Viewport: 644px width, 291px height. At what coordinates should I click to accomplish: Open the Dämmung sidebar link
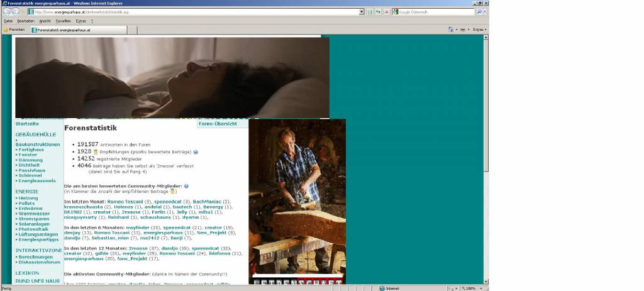pyautogui.click(x=30, y=160)
